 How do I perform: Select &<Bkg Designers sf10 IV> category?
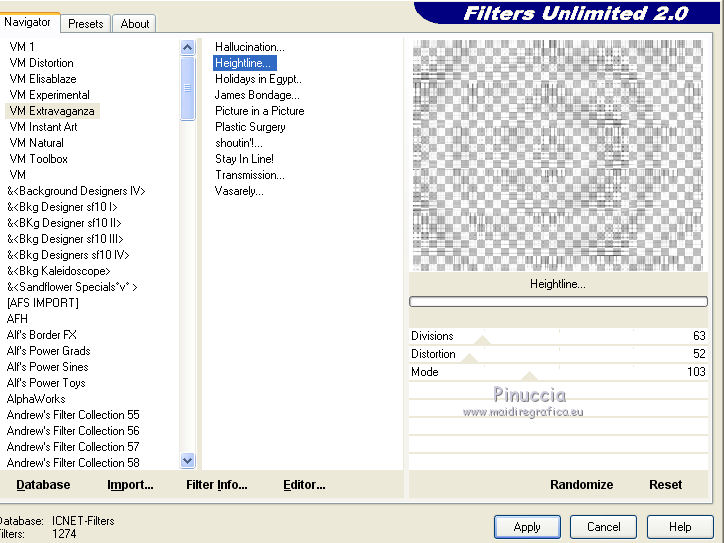point(68,255)
